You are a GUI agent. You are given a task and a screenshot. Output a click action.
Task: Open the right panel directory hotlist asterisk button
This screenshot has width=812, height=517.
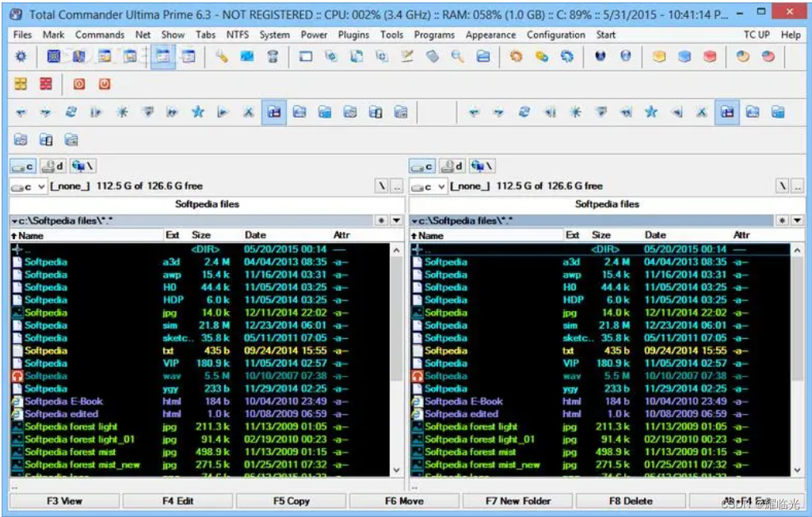[x=782, y=220]
